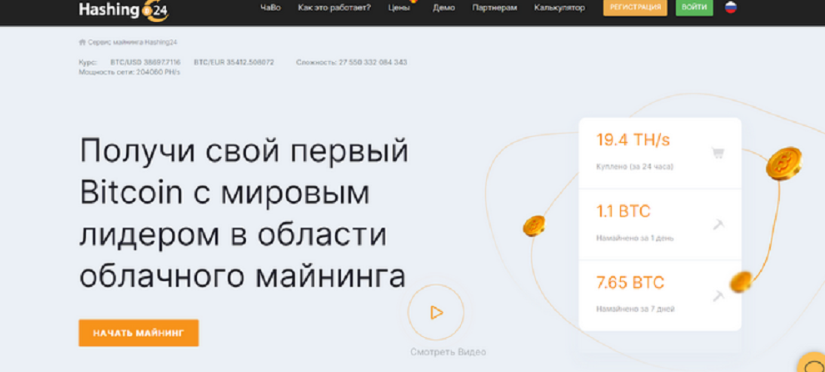Click the Hashing24 logo

click(x=124, y=10)
